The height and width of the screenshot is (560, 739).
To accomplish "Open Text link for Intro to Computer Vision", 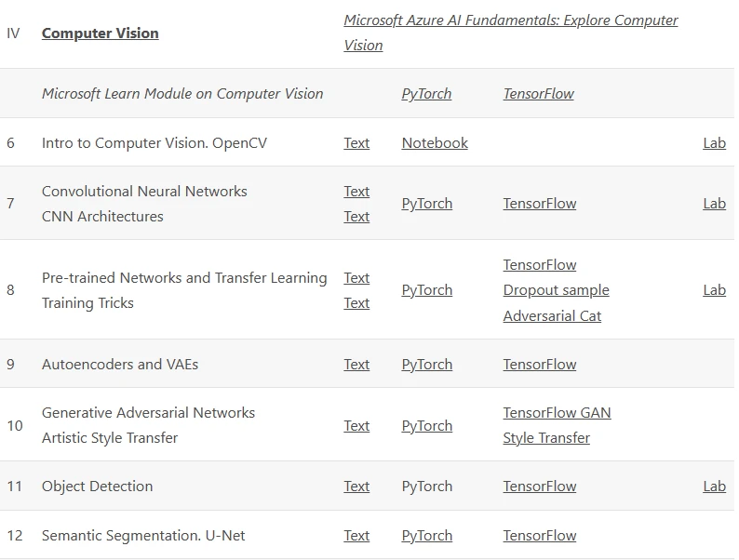I will pyautogui.click(x=356, y=142).
